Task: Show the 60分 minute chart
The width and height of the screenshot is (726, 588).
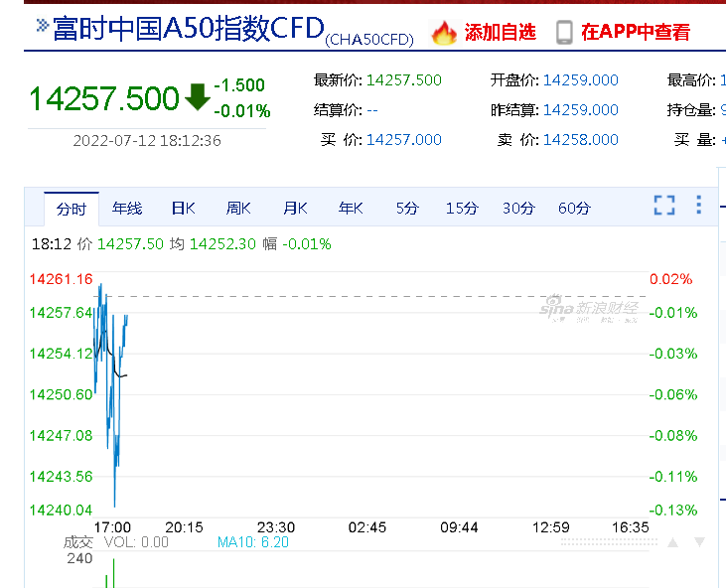Action: [x=574, y=209]
